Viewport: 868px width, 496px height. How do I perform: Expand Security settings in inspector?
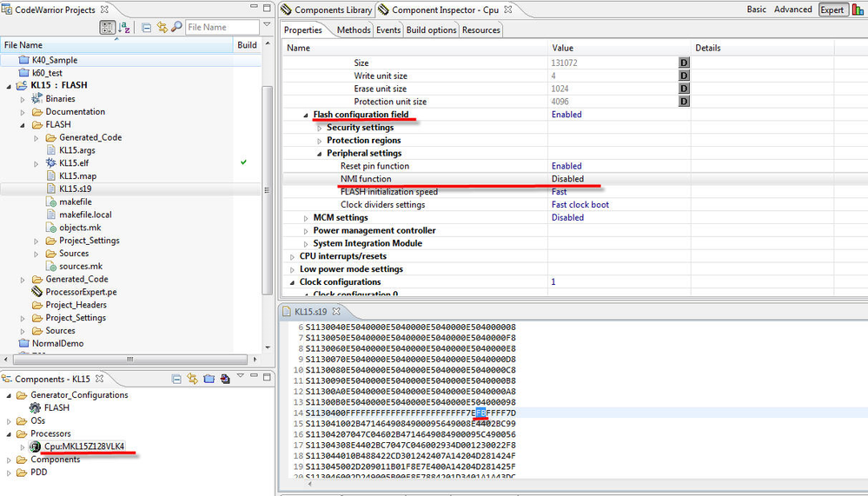(320, 128)
